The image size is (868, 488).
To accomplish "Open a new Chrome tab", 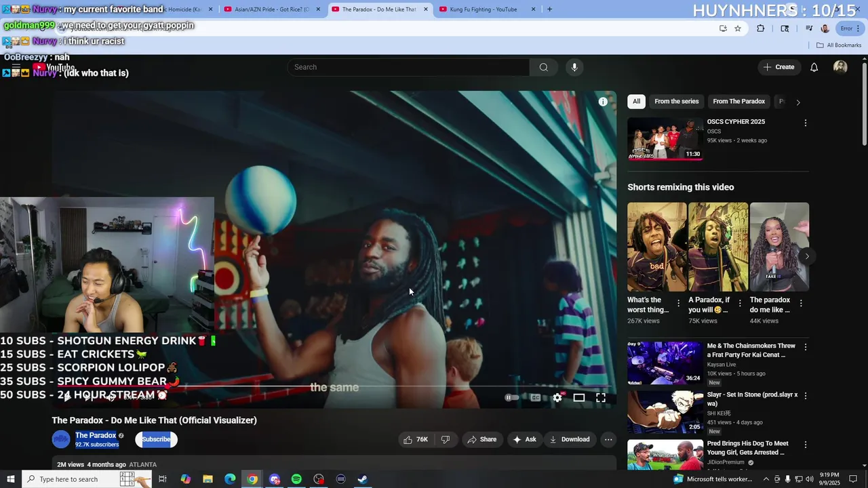I will (549, 9).
